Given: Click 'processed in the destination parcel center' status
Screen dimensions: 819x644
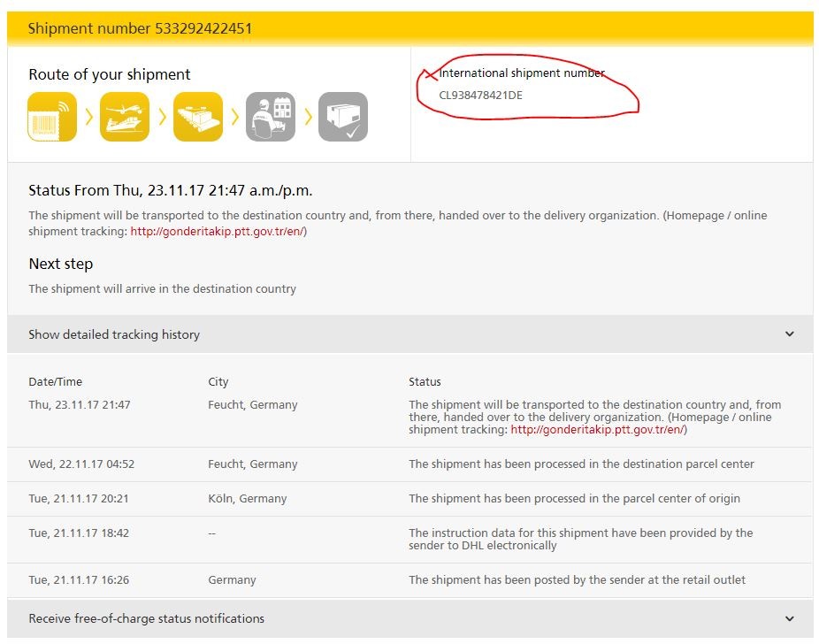Looking at the screenshot, I should (581, 464).
